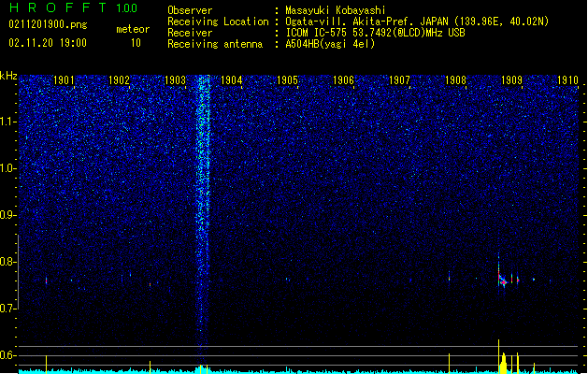Select the file name 0211201900.png
The height and width of the screenshot is (374, 588).
click(48, 24)
